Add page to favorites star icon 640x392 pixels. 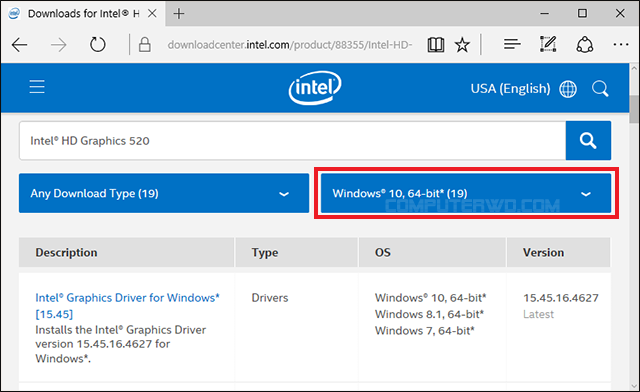click(x=462, y=45)
